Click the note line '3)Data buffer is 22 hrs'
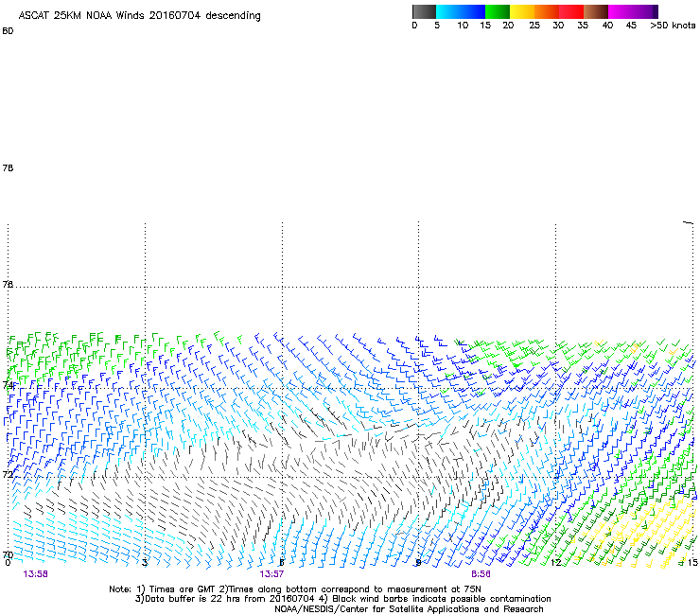The image size is (700, 615). tap(342, 599)
